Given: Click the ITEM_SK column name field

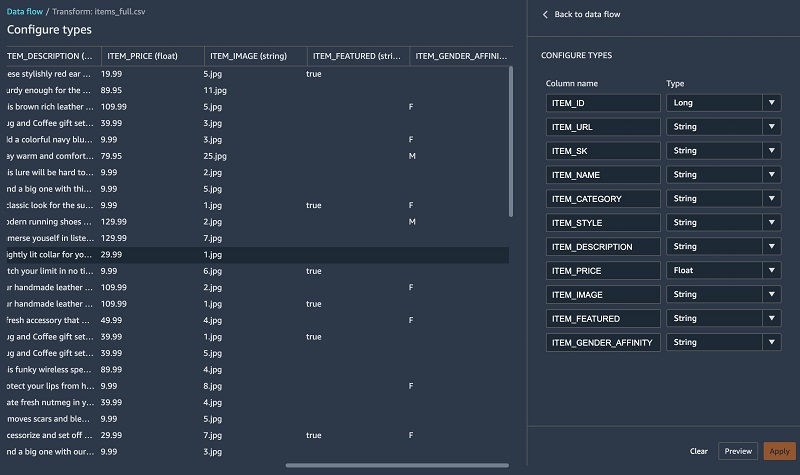Looking at the screenshot, I should pos(603,151).
